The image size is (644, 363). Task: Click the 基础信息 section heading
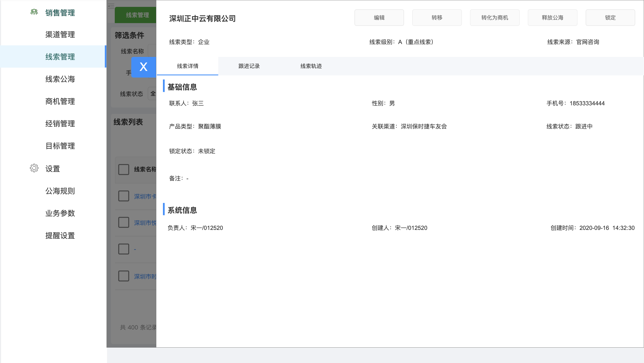point(182,87)
